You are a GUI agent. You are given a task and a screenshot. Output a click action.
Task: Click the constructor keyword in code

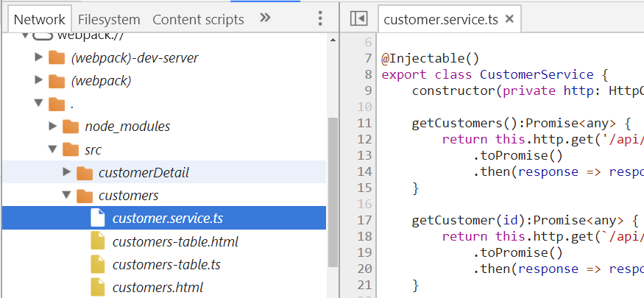pyautogui.click(x=453, y=91)
